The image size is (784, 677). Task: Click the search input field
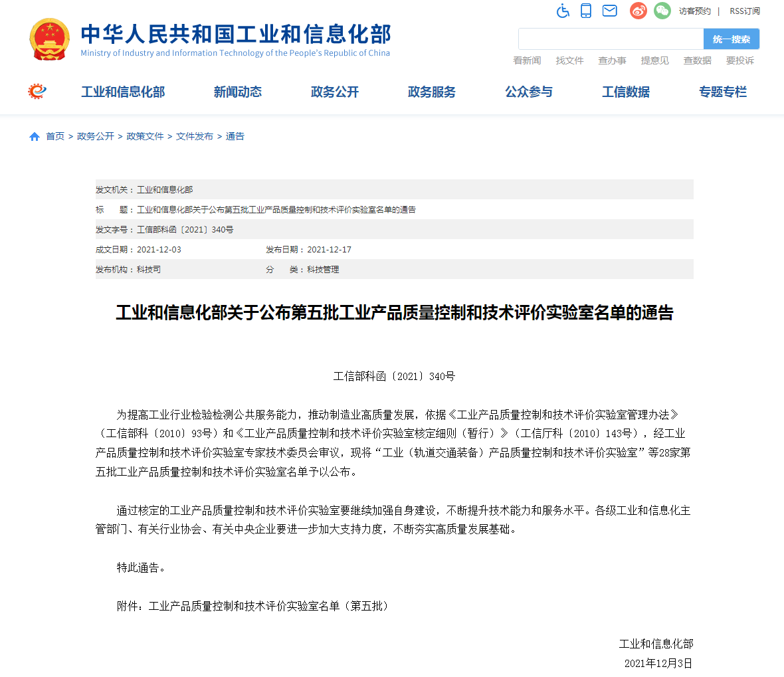(x=610, y=39)
